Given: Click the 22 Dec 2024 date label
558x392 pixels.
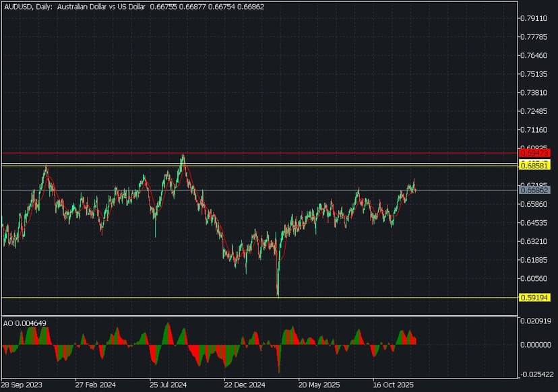Looking at the screenshot, I should (243, 385).
